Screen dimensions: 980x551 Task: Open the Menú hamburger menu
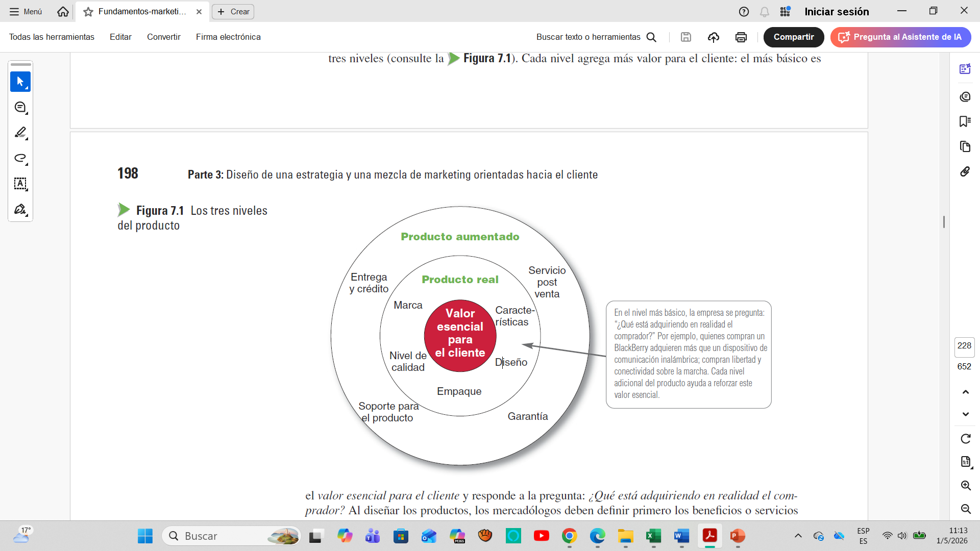point(26,11)
